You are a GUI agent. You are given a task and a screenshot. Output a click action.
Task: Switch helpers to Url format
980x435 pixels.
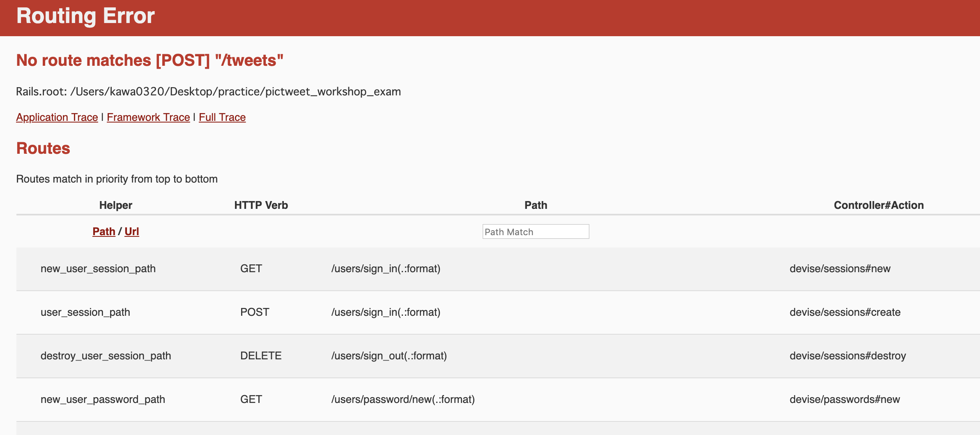[x=131, y=231]
